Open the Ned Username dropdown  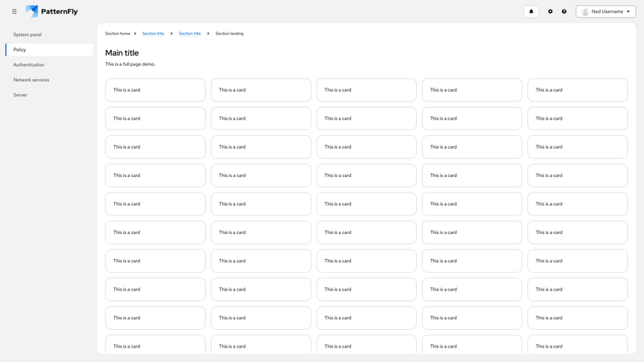coord(606,11)
